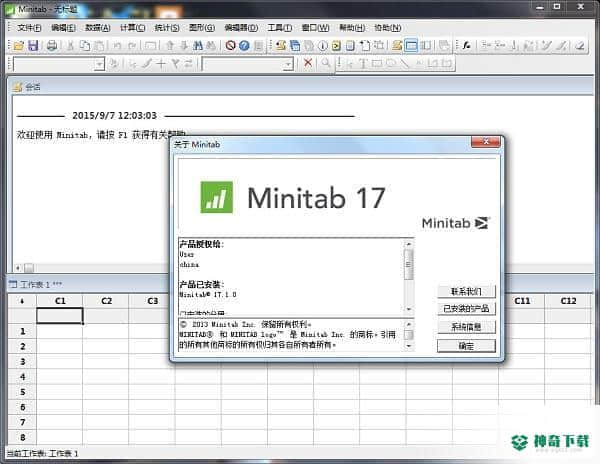Select column header C11
Viewport: 600px width, 464px height.
point(522,301)
